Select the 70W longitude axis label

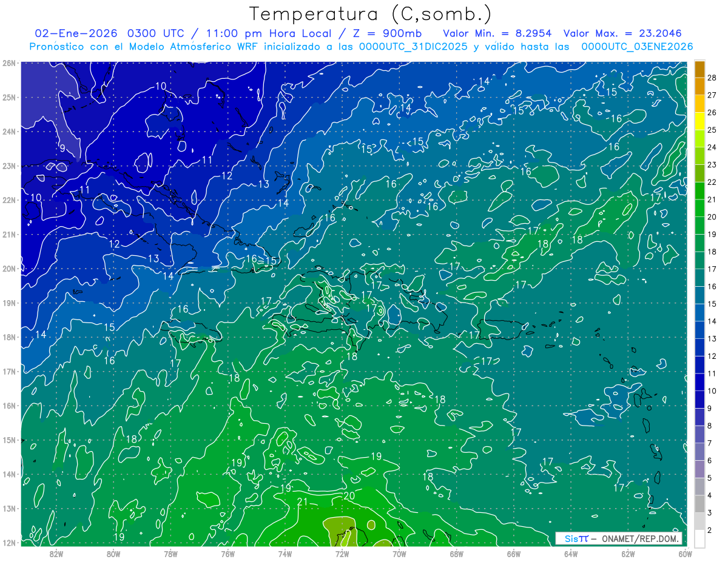click(399, 554)
